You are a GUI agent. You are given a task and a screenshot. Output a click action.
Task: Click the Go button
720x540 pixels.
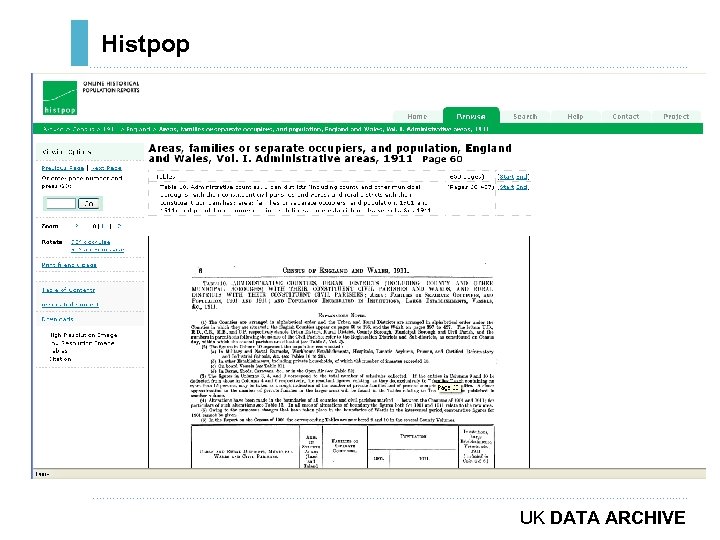click(x=89, y=203)
